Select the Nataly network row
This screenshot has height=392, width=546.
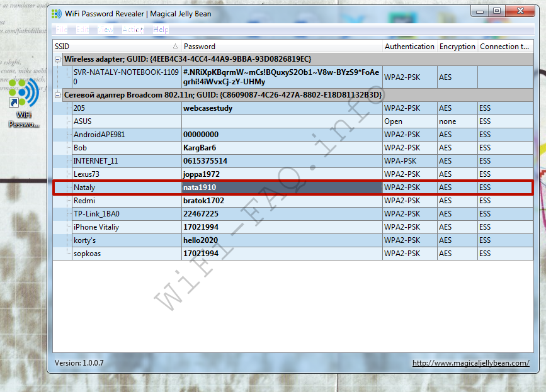84,188
